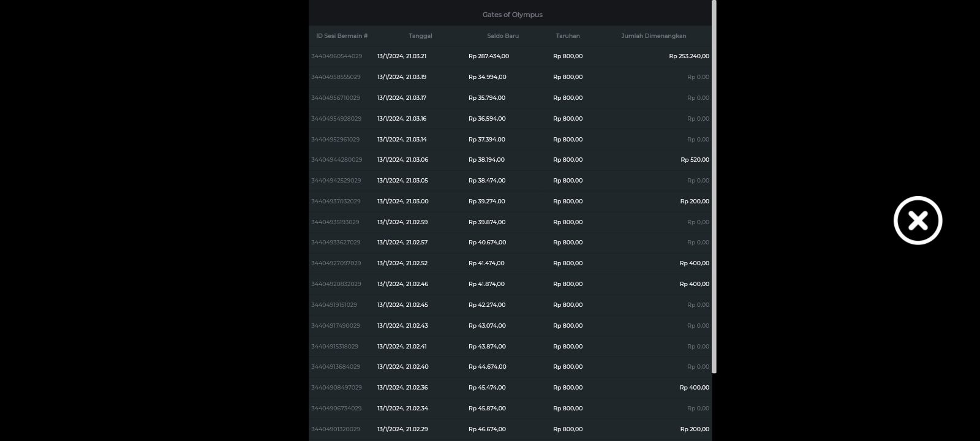The height and width of the screenshot is (441, 980).
Task: Open session ID 34404937032029
Action: coord(336,202)
